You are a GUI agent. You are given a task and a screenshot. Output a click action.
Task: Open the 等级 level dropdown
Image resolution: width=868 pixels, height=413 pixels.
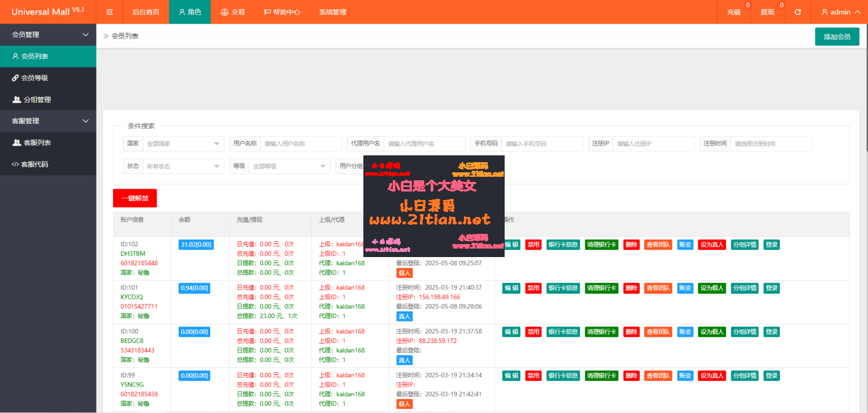point(289,167)
